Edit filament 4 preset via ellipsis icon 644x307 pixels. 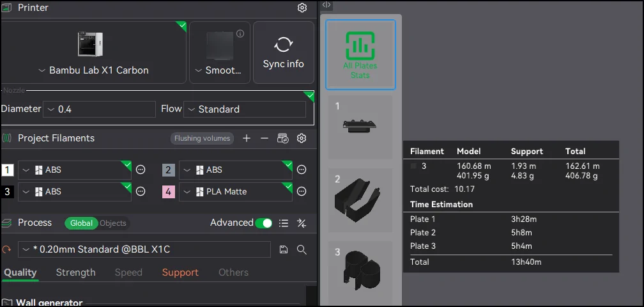tap(302, 191)
